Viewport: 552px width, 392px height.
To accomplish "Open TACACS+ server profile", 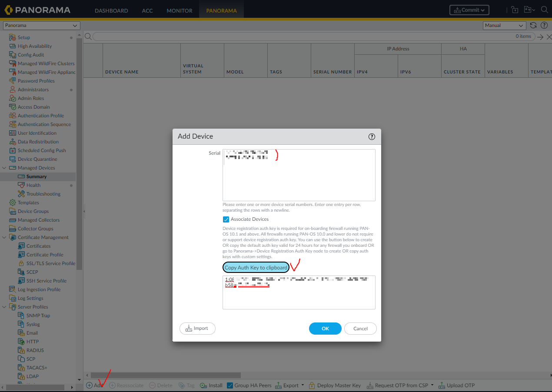I will (37, 368).
